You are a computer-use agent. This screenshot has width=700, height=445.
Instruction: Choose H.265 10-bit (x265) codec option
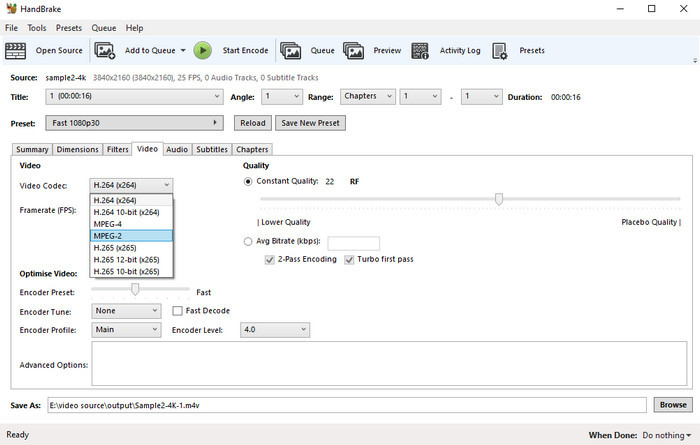[131, 271]
